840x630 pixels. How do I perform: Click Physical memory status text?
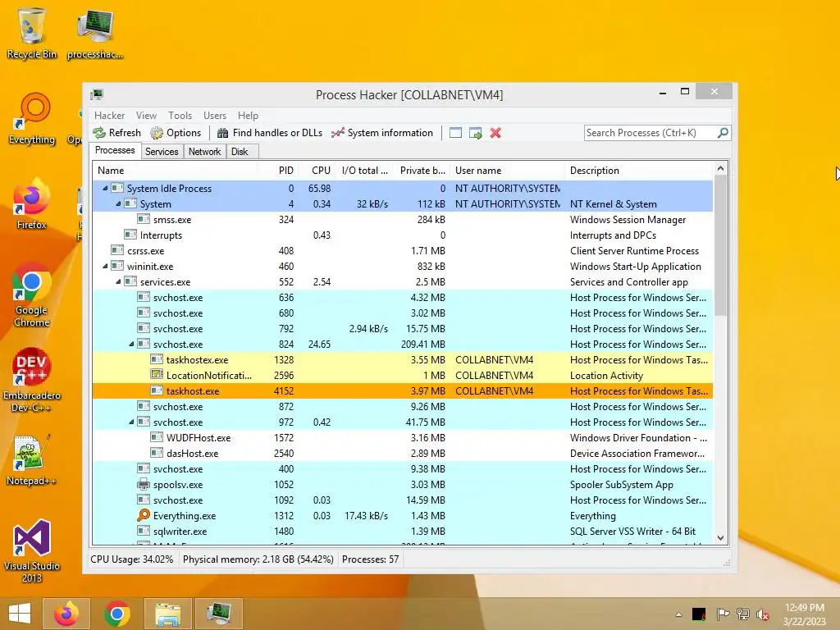[258, 559]
